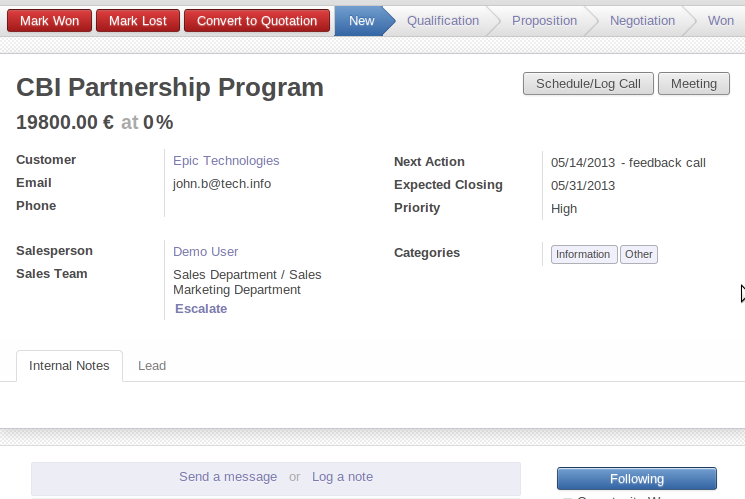Open Schedule/Log Call
The height and width of the screenshot is (499, 745).
588,84
